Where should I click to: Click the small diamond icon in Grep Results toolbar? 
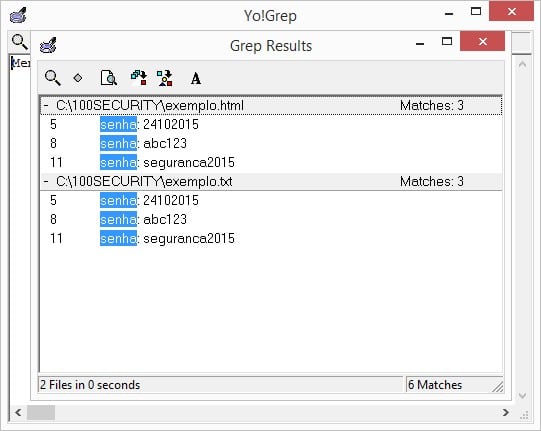pos(78,78)
